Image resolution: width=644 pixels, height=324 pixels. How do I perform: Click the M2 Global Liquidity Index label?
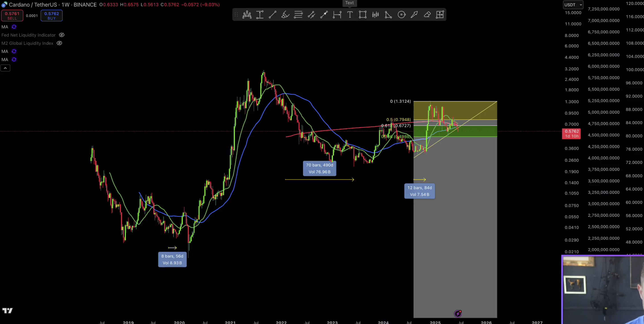tap(27, 43)
